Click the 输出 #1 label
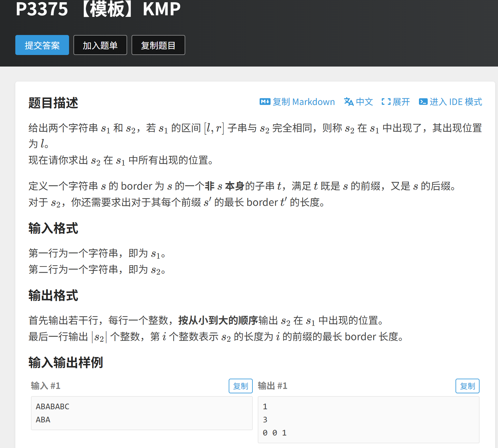The height and width of the screenshot is (448, 498). click(x=272, y=386)
